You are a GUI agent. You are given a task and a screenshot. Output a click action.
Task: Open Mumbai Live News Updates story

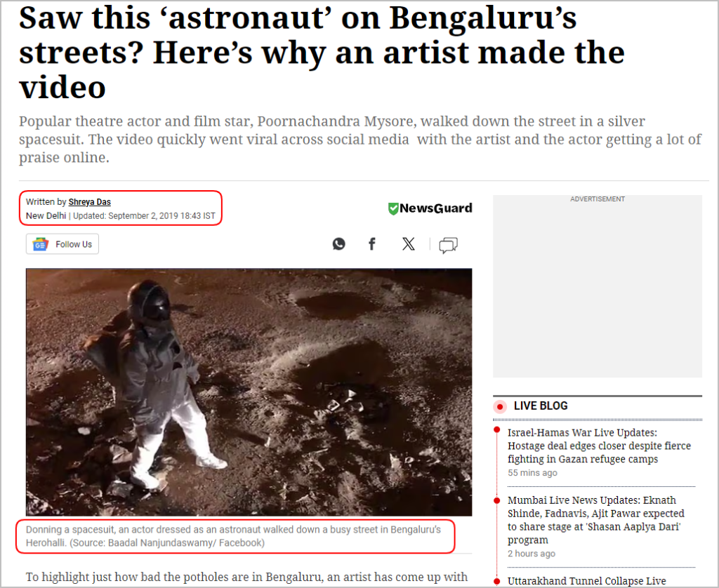595,520
